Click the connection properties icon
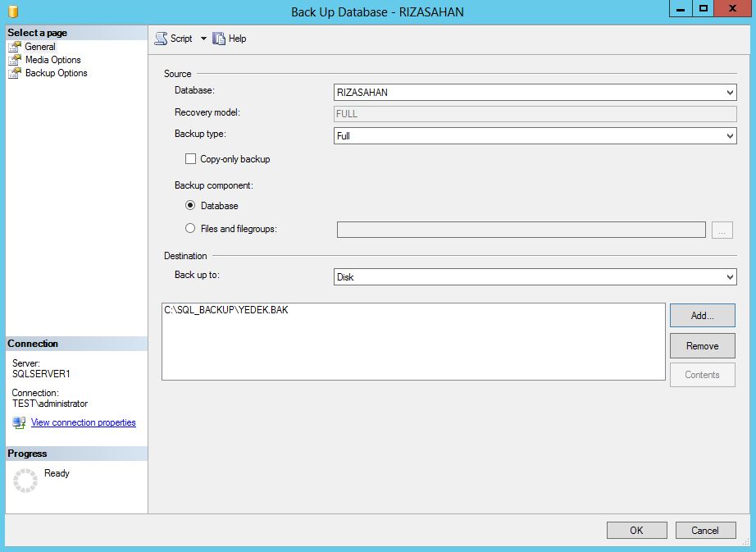756x552 pixels. point(19,423)
